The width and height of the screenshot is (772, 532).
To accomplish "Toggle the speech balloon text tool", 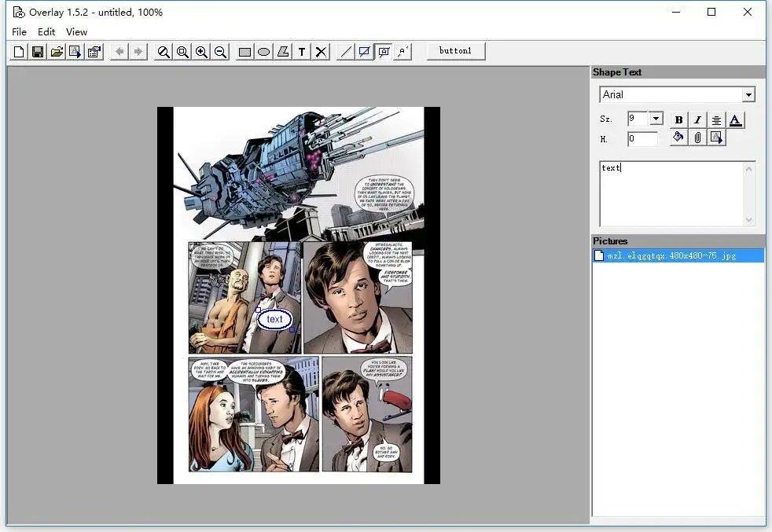I will pyautogui.click(x=384, y=52).
